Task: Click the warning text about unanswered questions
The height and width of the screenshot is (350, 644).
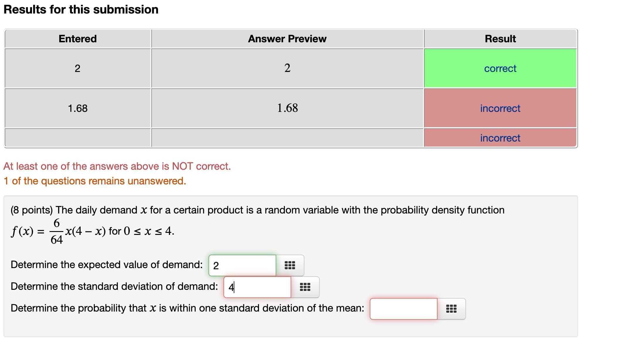Action: pyautogui.click(x=94, y=181)
